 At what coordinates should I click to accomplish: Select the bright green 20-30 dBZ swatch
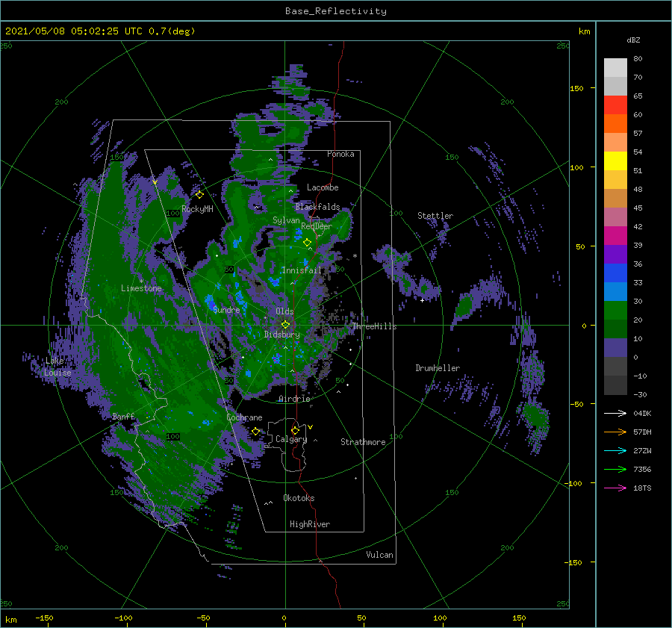click(x=615, y=311)
